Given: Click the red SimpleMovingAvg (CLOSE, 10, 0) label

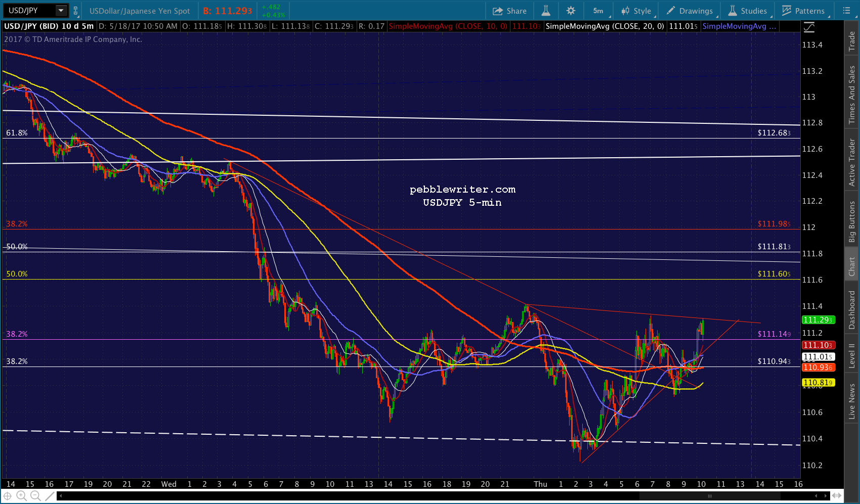Looking at the screenshot, I should pos(448,26).
